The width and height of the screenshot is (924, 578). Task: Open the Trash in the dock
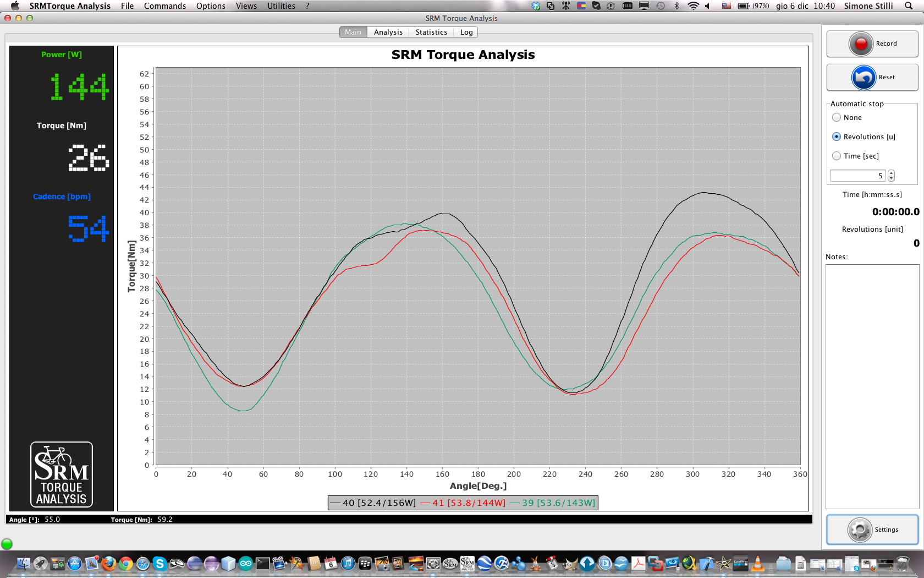click(x=903, y=563)
